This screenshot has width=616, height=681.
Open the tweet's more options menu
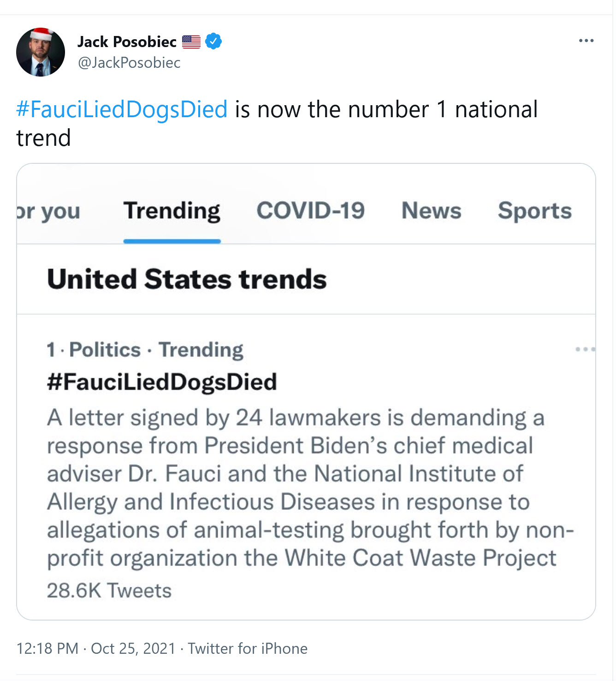(586, 41)
